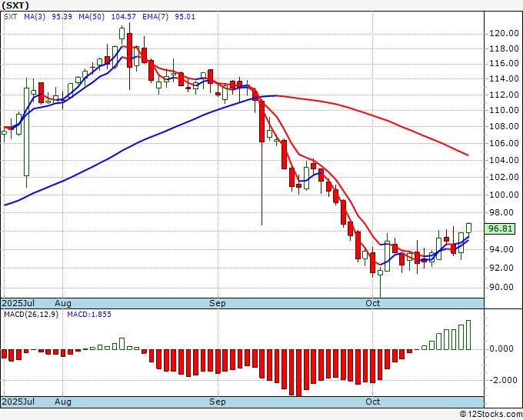Click the 90.00 price axis label
Viewport: 523px width, 420px height.
pyautogui.click(x=501, y=287)
